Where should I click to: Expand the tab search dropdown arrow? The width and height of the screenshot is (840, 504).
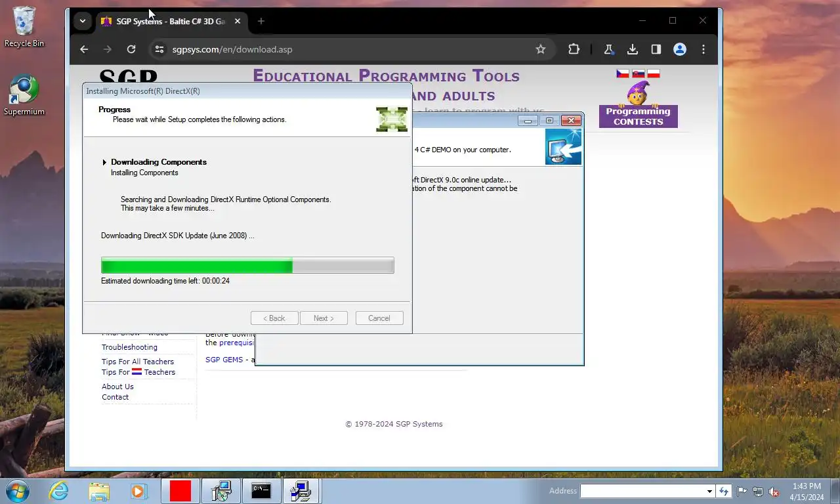click(83, 21)
